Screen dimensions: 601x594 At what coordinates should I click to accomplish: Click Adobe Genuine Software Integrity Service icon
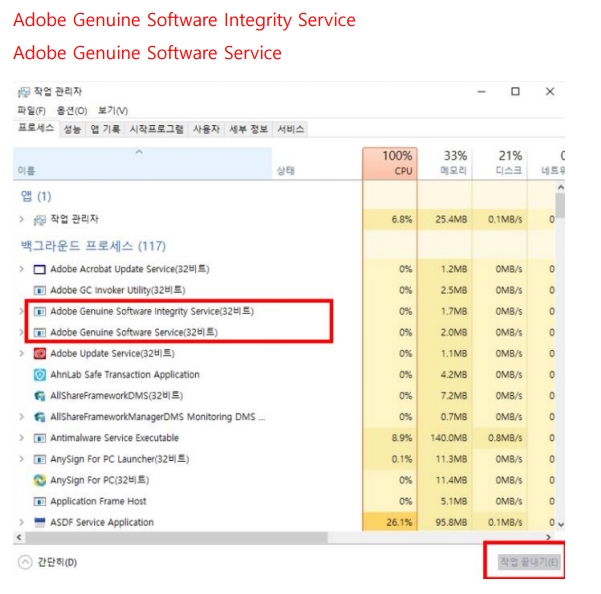40,312
